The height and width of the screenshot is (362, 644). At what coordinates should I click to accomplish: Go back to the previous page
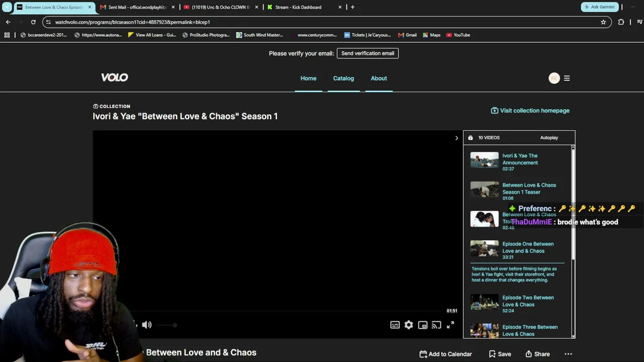tap(8, 22)
